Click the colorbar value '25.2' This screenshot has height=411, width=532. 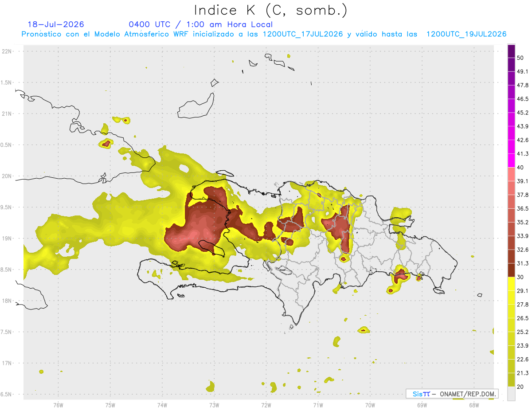coord(522,332)
